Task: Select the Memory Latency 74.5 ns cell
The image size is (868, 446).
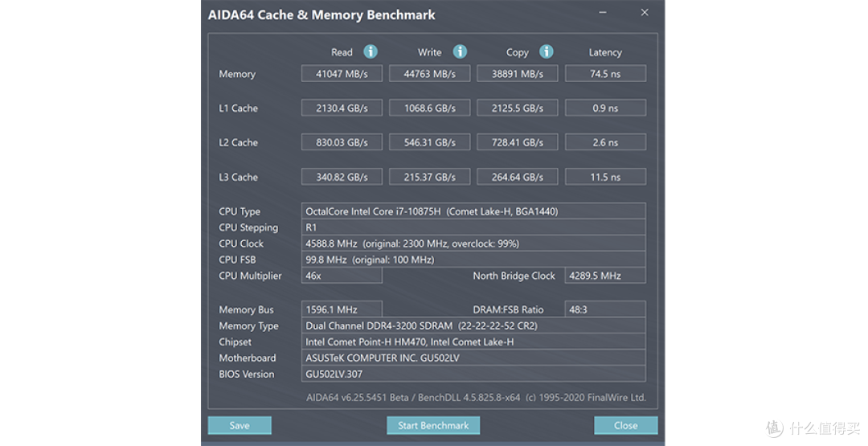Action: click(605, 74)
